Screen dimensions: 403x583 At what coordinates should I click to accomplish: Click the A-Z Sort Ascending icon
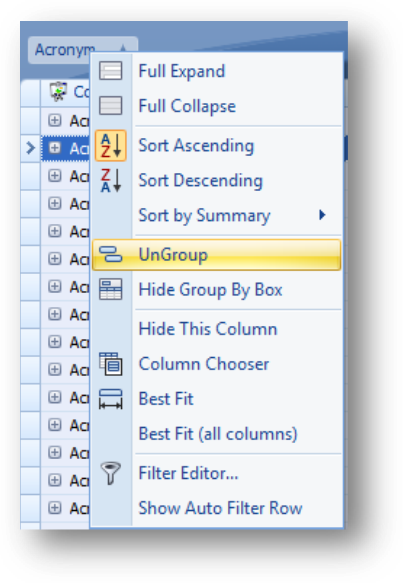pyautogui.click(x=110, y=145)
